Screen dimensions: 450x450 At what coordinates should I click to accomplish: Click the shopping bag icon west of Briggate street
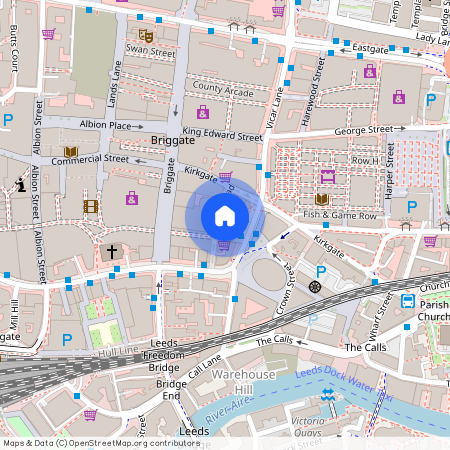[x=132, y=198]
